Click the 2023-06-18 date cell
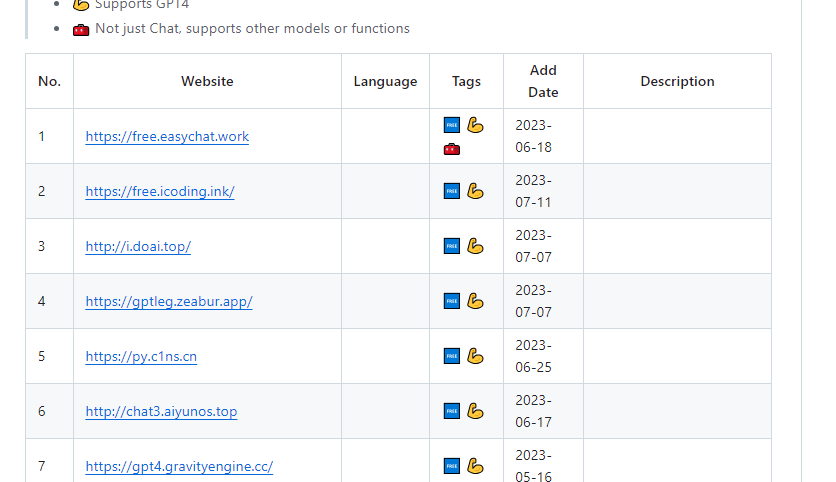 pos(533,137)
